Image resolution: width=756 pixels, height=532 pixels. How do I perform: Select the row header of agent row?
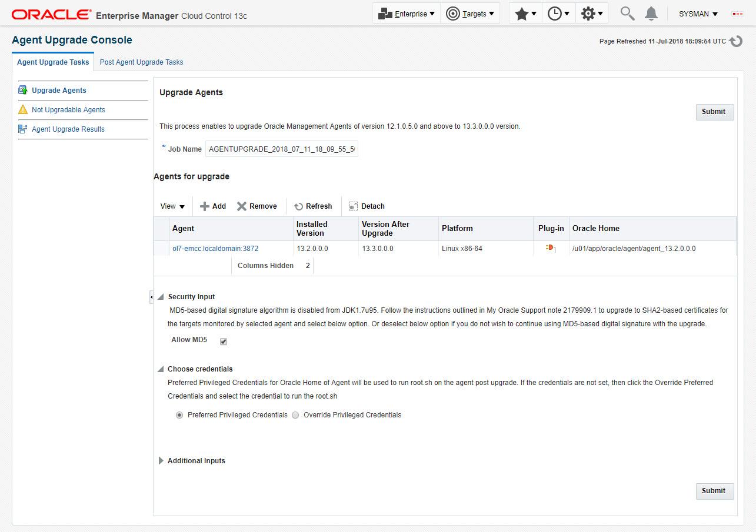coord(161,249)
